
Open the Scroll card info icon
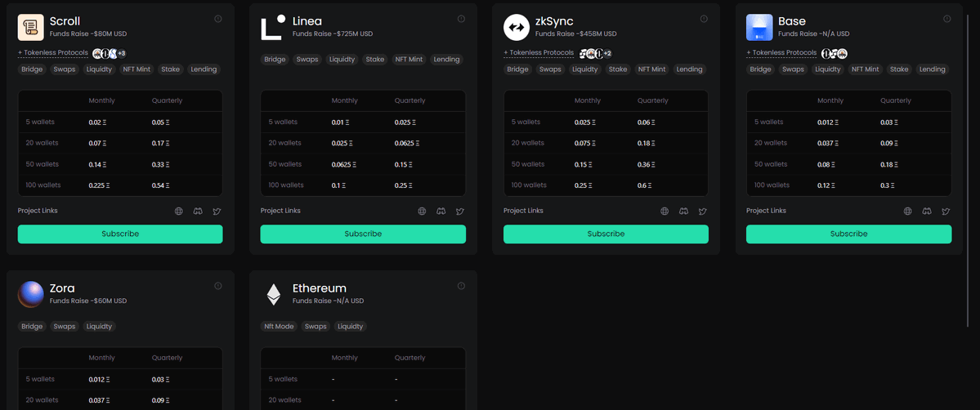click(x=218, y=19)
